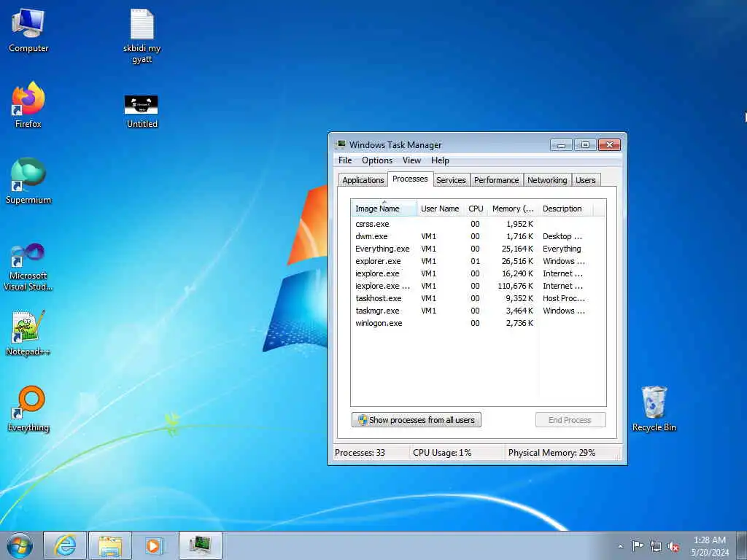Select the Everything.exe process row
Viewport: 747px width, 560px height.
coord(479,249)
